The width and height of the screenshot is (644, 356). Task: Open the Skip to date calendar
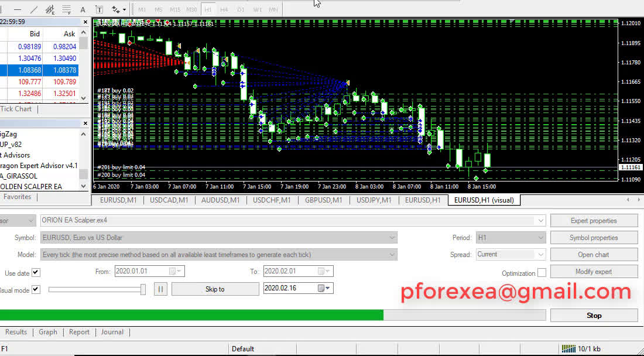pos(323,289)
